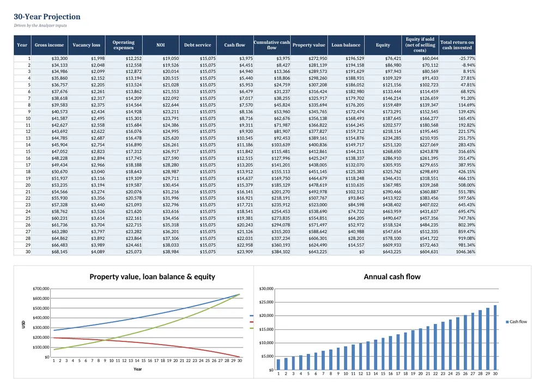Select the -8.94% total return cell
Screen dimensions: 545x392
tap(457, 65)
